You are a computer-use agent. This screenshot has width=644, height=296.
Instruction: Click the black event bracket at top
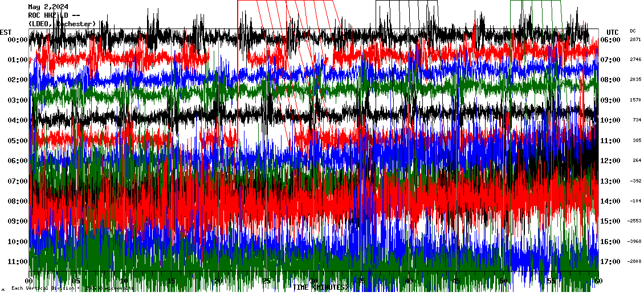point(406,2)
